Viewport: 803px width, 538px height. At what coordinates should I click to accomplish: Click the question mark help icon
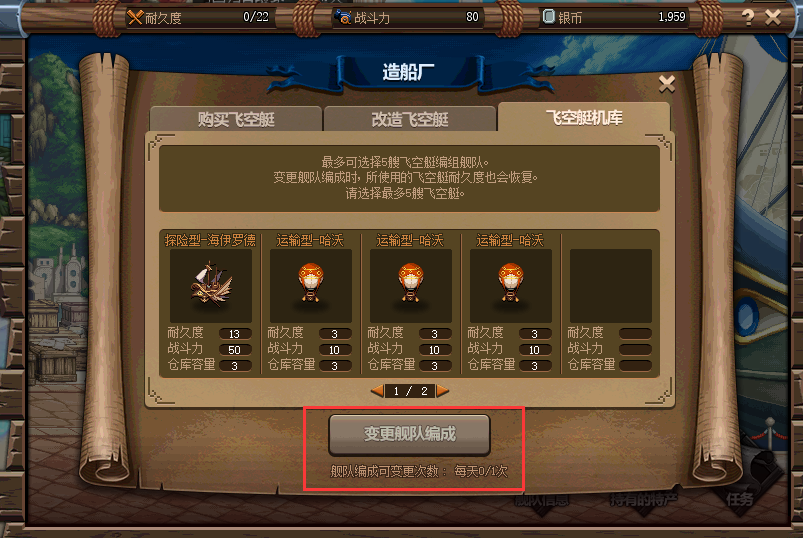coord(748,18)
